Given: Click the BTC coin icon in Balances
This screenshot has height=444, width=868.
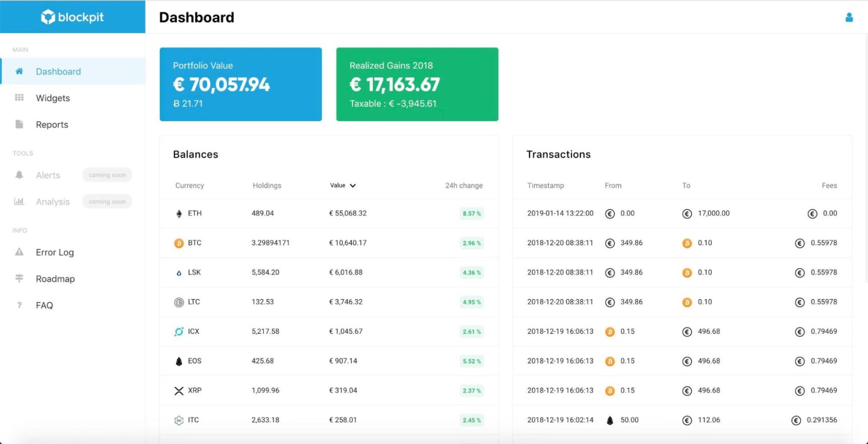Looking at the screenshot, I should (179, 243).
